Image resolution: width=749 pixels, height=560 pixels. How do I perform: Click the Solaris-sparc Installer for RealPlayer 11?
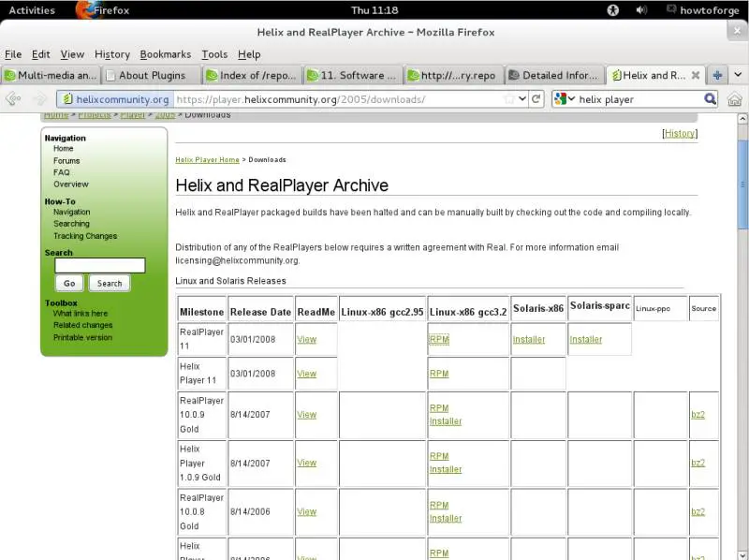coord(586,339)
